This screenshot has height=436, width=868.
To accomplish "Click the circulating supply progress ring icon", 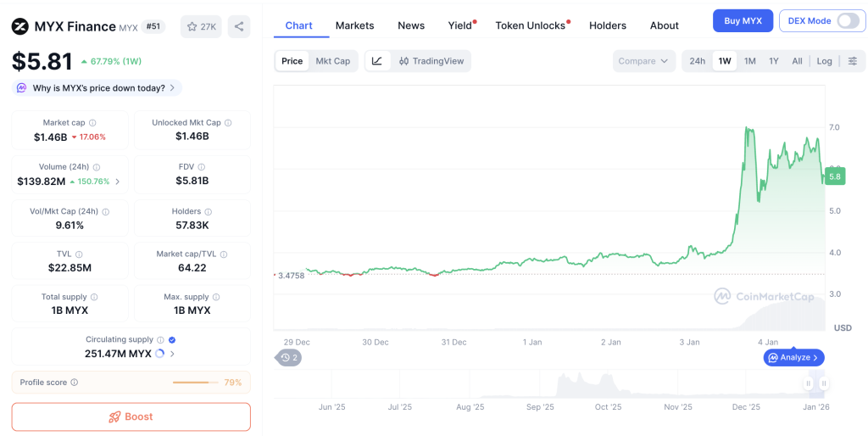I will click(159, 354).
